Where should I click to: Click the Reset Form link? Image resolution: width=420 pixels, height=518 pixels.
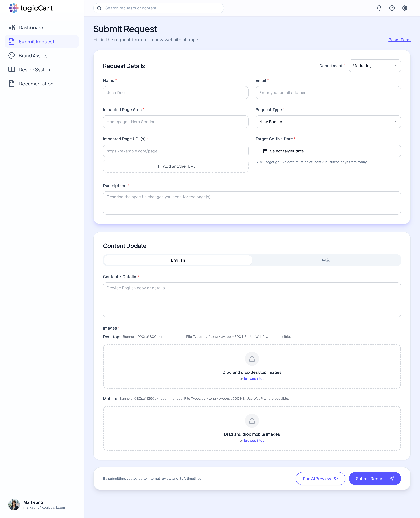tap(399, 40)
